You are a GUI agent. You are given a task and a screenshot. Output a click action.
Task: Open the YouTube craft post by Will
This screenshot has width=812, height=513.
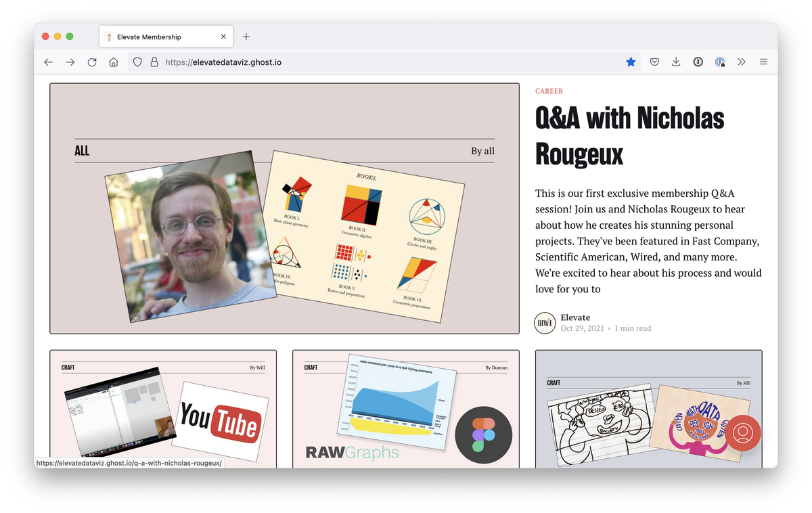pyautogui.click(x=163, y=409)
